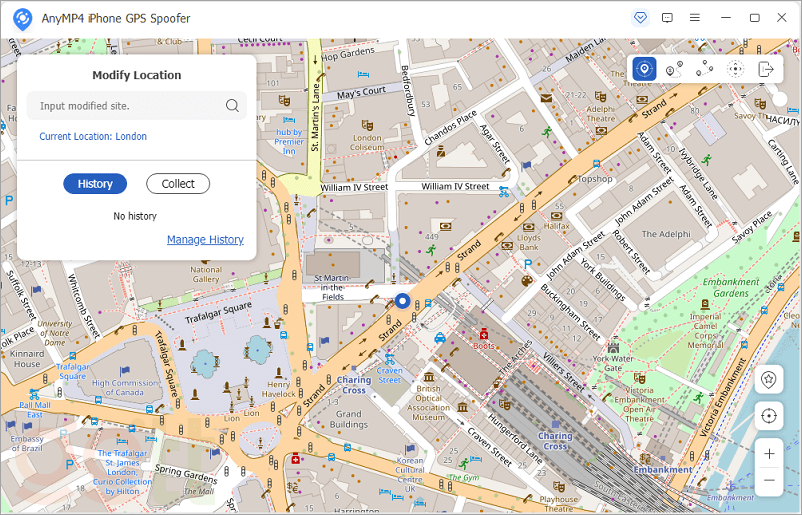
Task: Click the diamond premium icon in title bar
Action: pyautogui.click(x=640, y=18)
